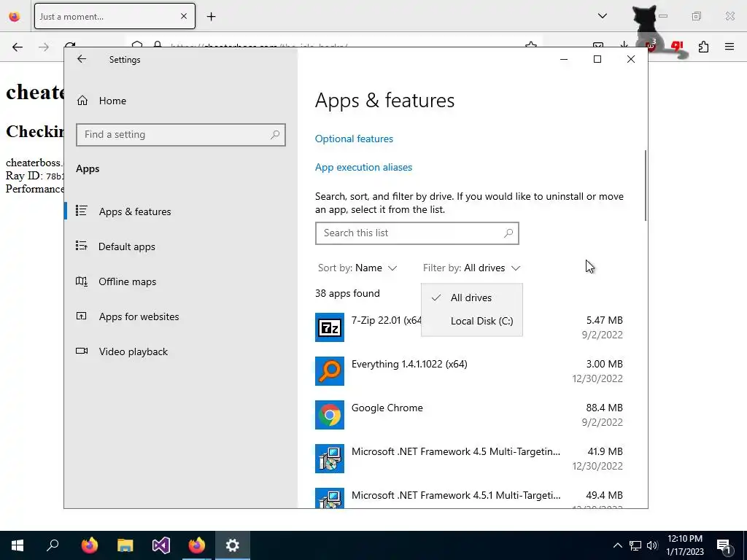
Task: Click Everything 1.4.1.1022 (x64) entry name
Action: 409,365
